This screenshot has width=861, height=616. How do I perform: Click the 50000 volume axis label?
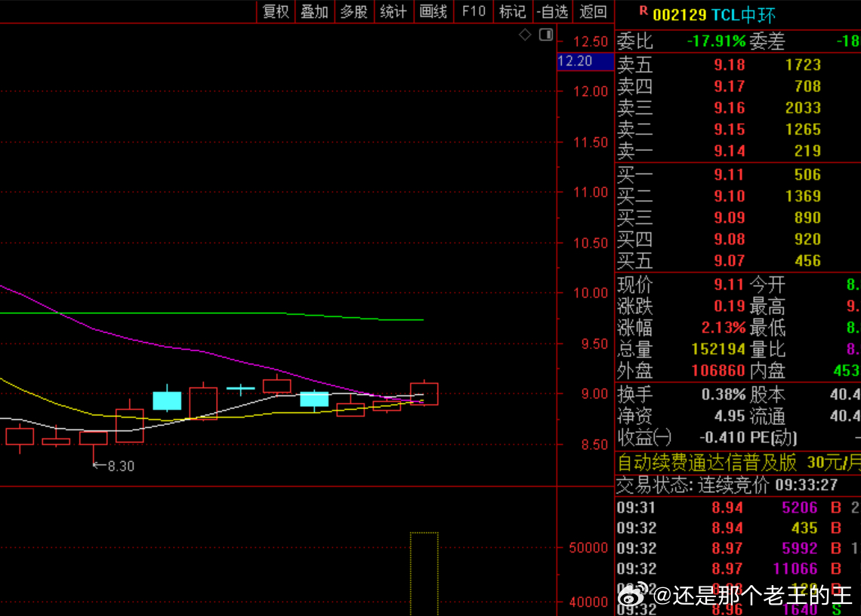click(x=588, y=547)
